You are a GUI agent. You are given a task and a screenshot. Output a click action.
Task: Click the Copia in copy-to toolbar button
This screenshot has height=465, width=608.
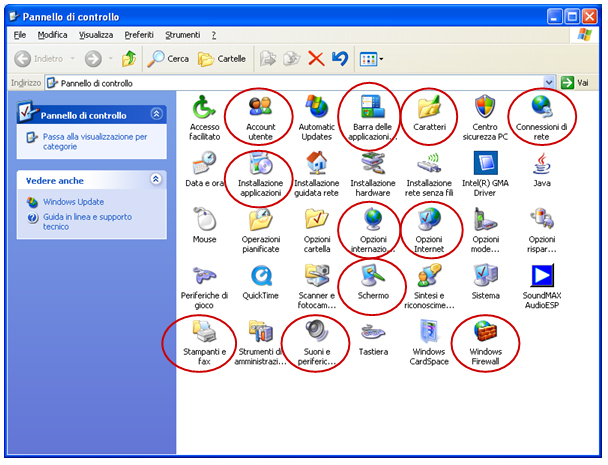[292, 59]
